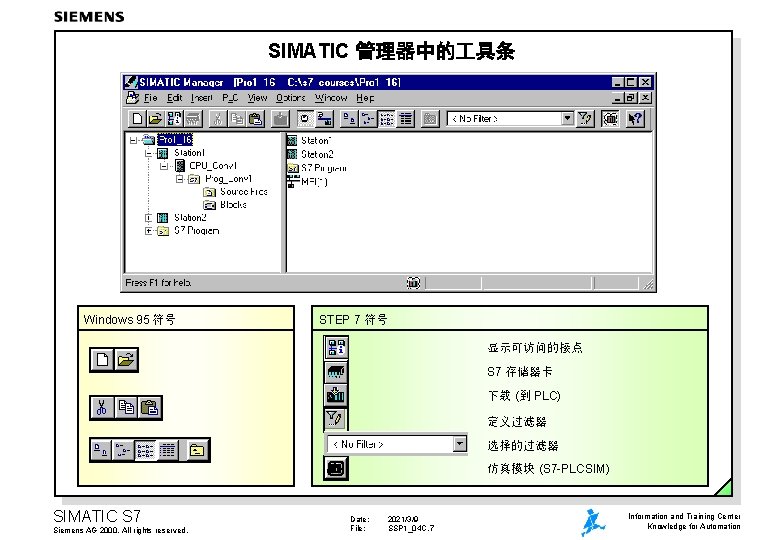Switch to Small Icons view in manager toolbar

point(368,118)
